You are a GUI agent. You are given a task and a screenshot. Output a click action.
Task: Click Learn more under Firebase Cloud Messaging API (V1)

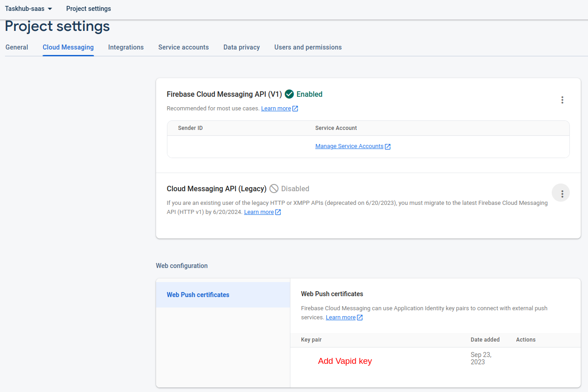pyautogui.click(x=276, y=109)
